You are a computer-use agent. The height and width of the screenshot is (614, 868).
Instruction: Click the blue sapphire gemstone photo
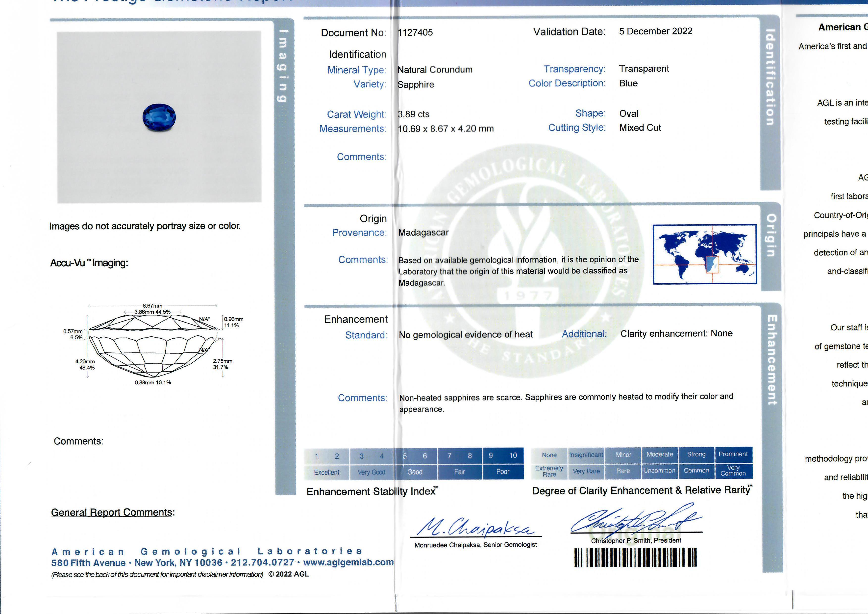159,117
